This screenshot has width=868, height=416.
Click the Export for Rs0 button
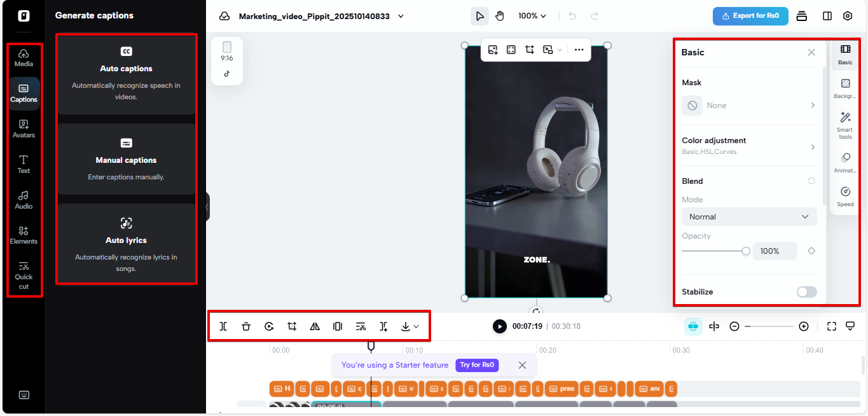pyautogui.click(x=750, y=16)
